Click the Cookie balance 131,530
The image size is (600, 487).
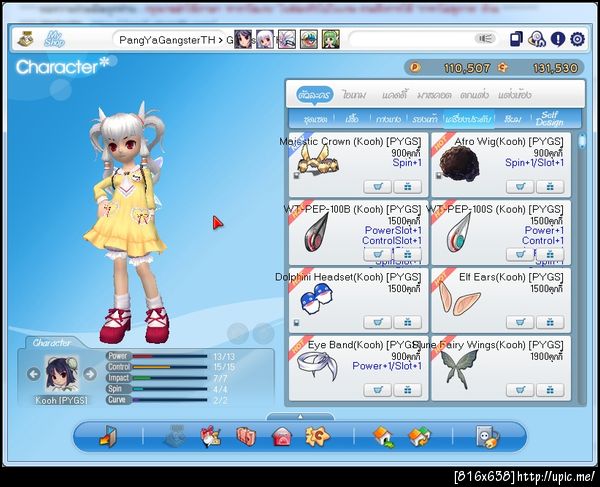[555, 68]
